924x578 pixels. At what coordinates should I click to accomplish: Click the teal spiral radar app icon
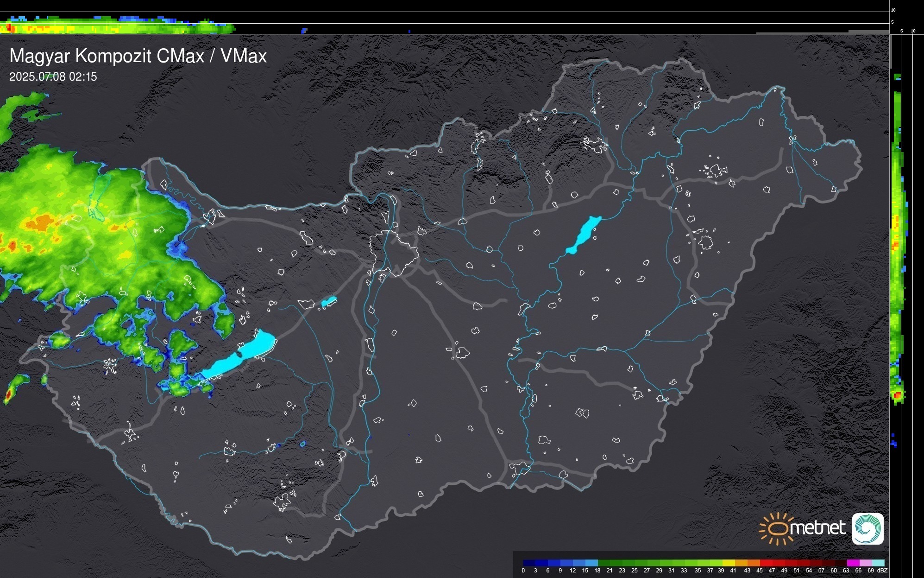pyautogui.click(x=867, y=528)
